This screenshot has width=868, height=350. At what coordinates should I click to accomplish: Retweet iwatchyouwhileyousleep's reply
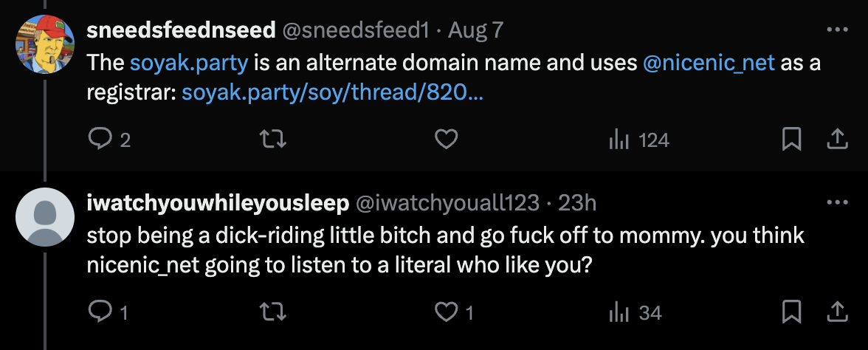(273, 312)
